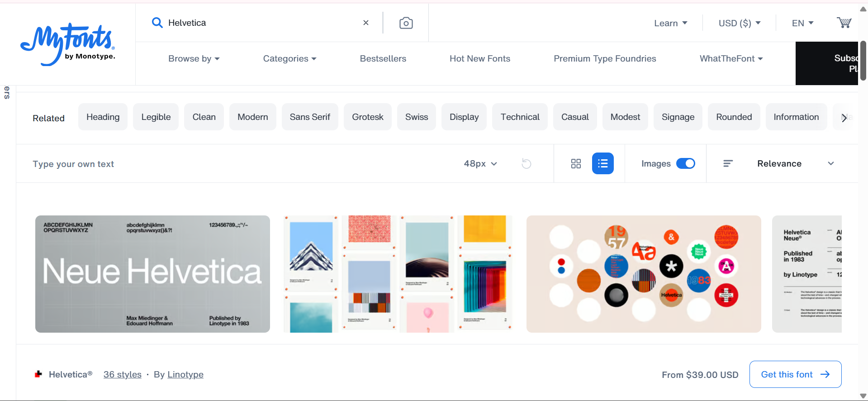The height and width of the screenshot is (401, 868).
Task: Expand the Categories menu
Action: pyautogui.click(x=290, y=58)
